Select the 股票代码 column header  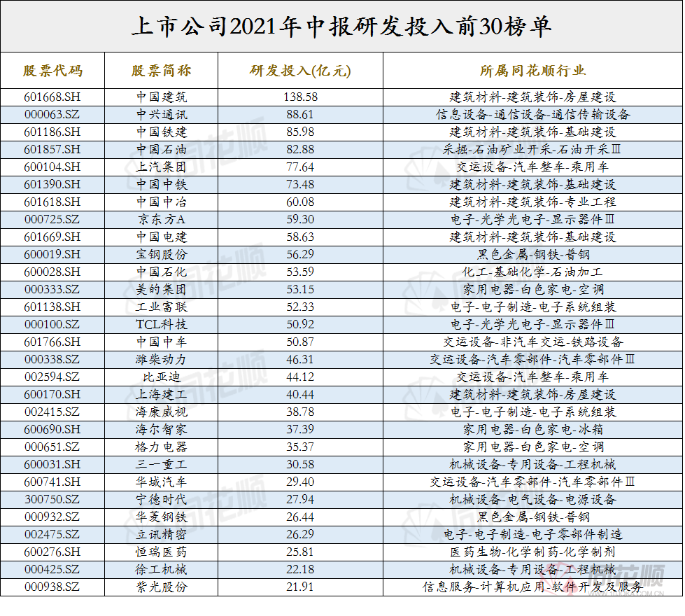[x=52, y=71]
